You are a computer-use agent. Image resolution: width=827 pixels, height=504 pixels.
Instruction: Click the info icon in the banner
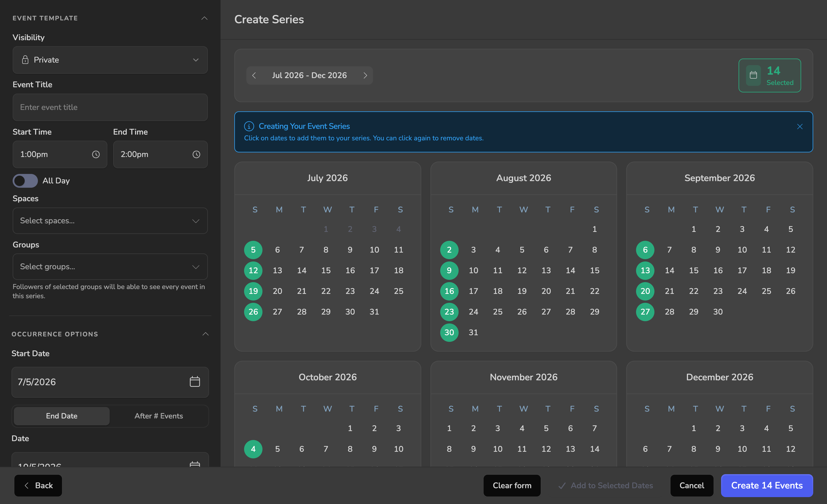(x=249, y=127)
